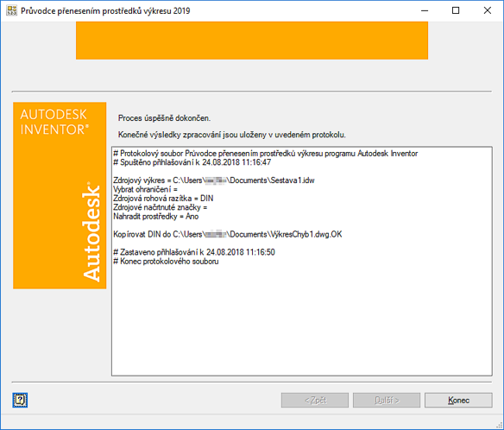Maximize the wizard window
Viewport: 504px width, 430px height.
456,10
